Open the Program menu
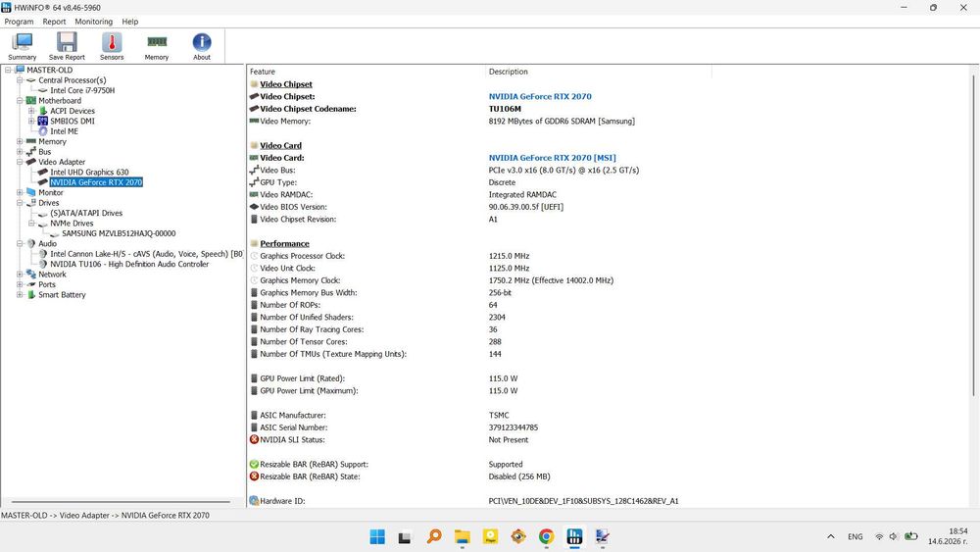This screenshot has width=980, height=552. click(x=19, y=22)
